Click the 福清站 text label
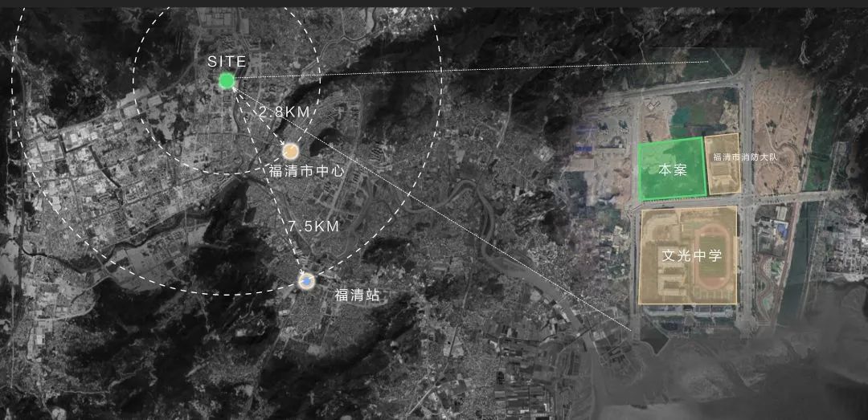This screenshot has width=868, height=420. 357,296
